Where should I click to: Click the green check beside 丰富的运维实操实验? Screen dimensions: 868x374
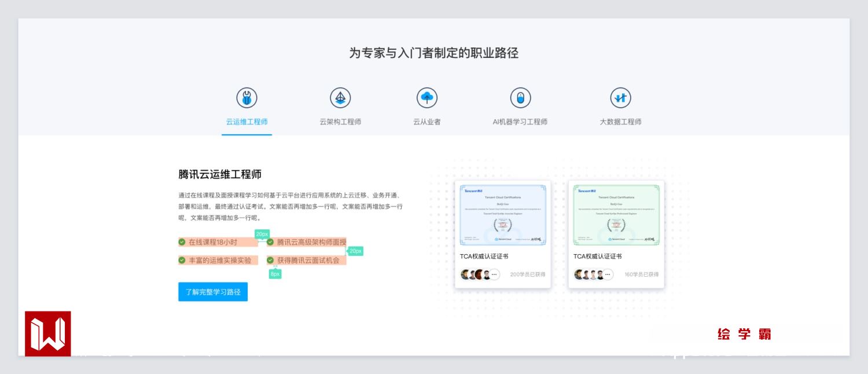pyautogui.click(x=182, y=261)
